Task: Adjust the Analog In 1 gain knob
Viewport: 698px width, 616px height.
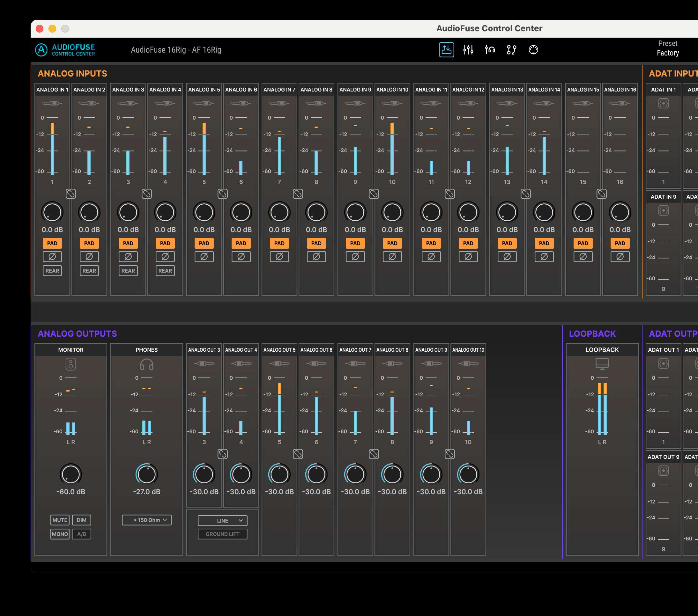Action: point(52,212)
